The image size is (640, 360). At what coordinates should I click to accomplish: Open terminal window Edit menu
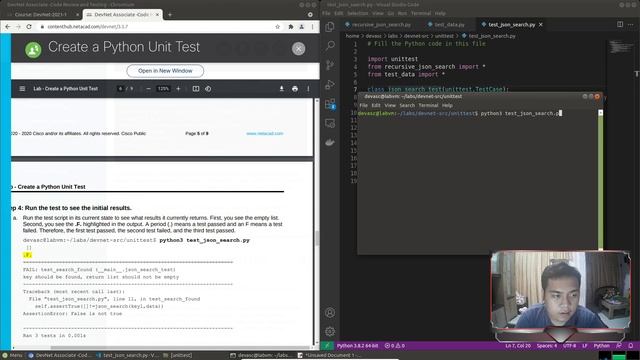tap(376, 105)
